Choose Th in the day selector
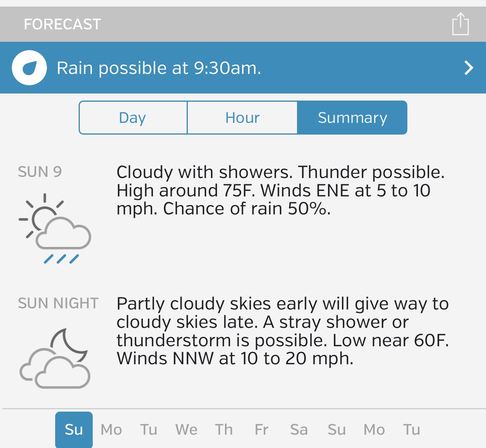The width and height of the screenshot is (486, 448). click(224, 430)
